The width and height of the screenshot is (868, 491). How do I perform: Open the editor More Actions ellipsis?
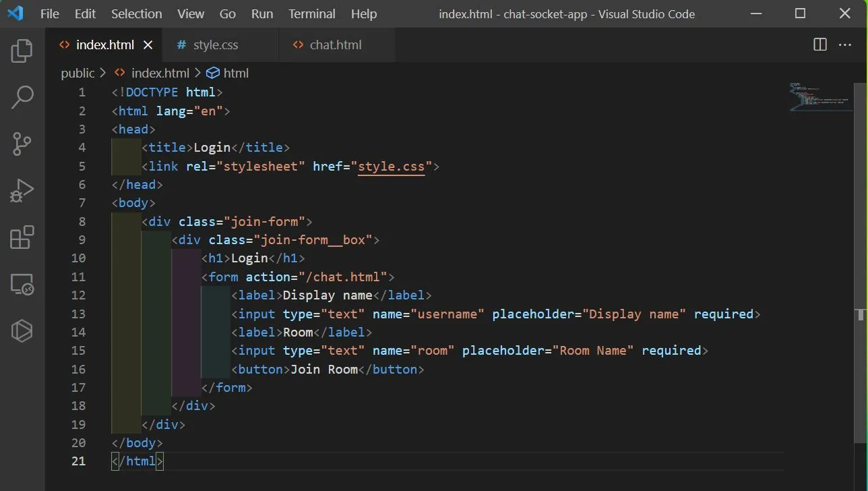coord(845,45)
